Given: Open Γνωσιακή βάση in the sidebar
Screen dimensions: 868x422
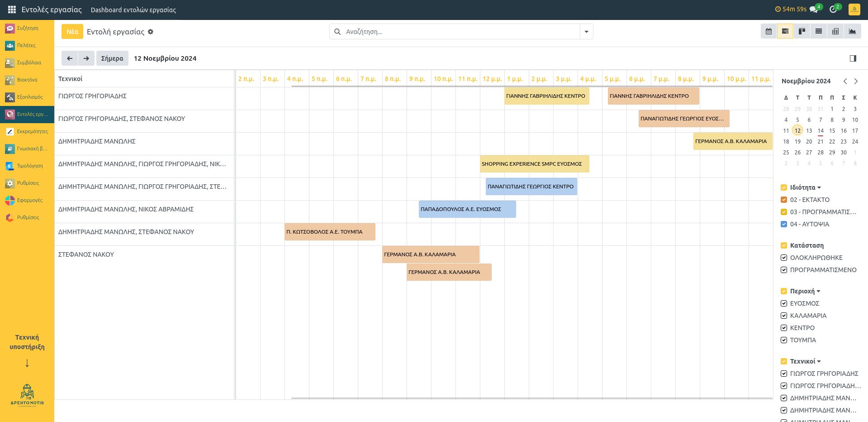Looking at the screenshot, I should [x=27, y=149].
